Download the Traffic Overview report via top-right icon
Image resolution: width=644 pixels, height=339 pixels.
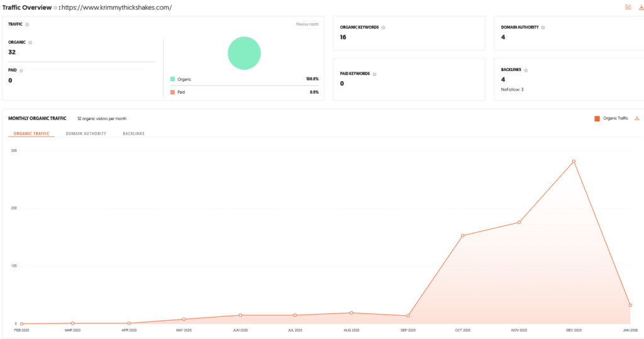640,7
